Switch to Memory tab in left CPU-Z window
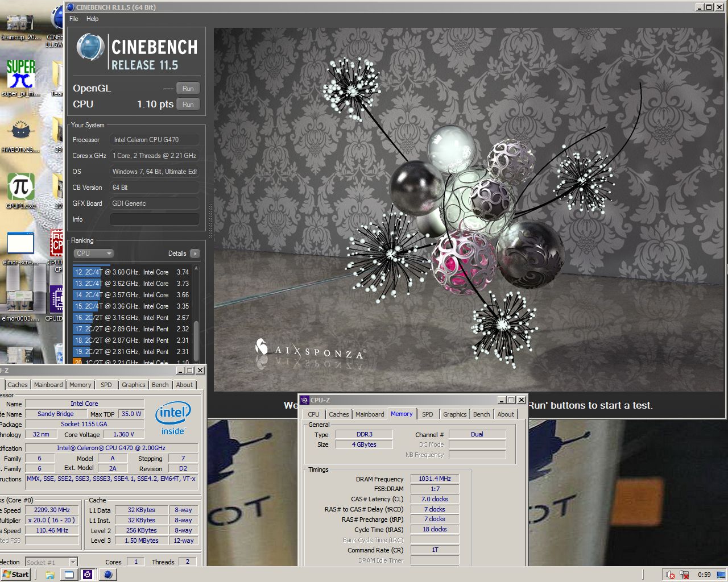The image size is (728, 582). point(80,385)
